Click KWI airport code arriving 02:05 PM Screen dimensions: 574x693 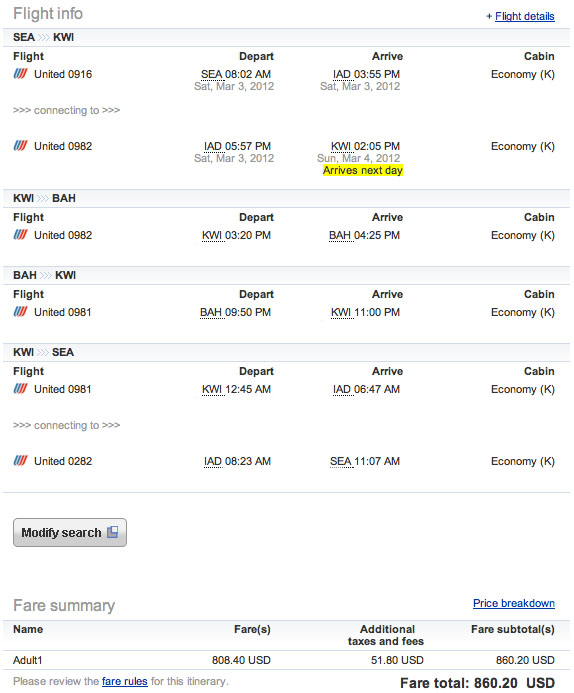coord(341,146)
